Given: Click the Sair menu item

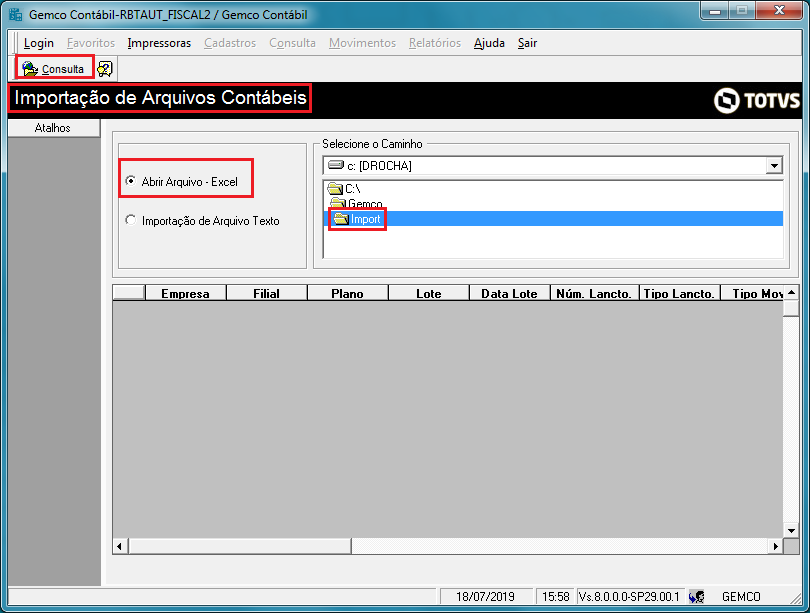Looking at the screenshot, I should [527, 43].
